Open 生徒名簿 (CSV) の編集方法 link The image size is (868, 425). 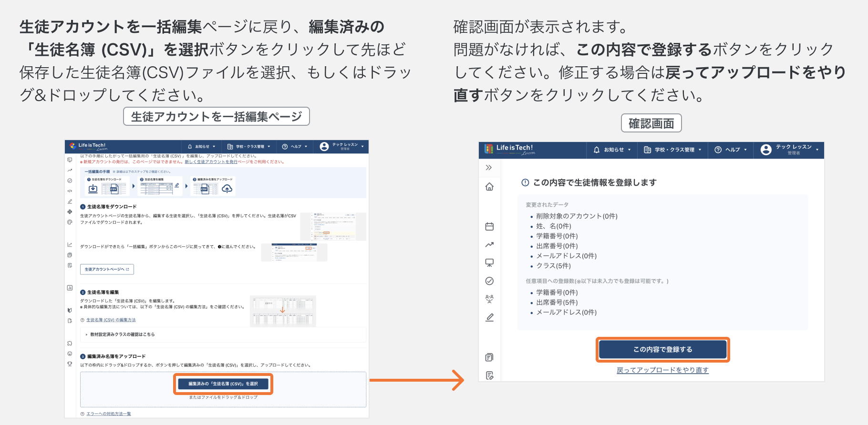111,320
